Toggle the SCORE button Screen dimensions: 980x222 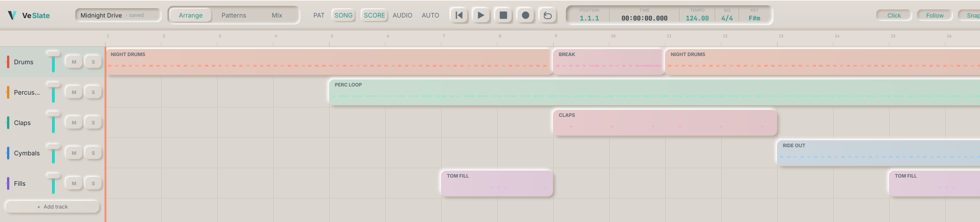374,15
